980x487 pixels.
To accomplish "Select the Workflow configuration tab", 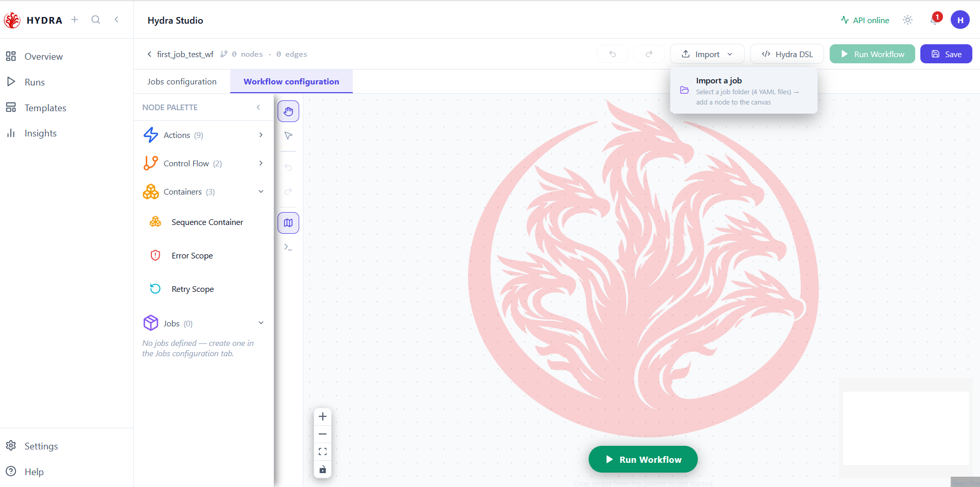I will (291, 81).
